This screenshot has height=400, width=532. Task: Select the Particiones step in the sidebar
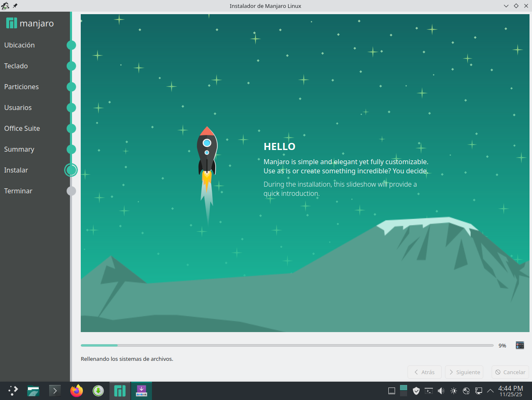click(x=22, y=87)
